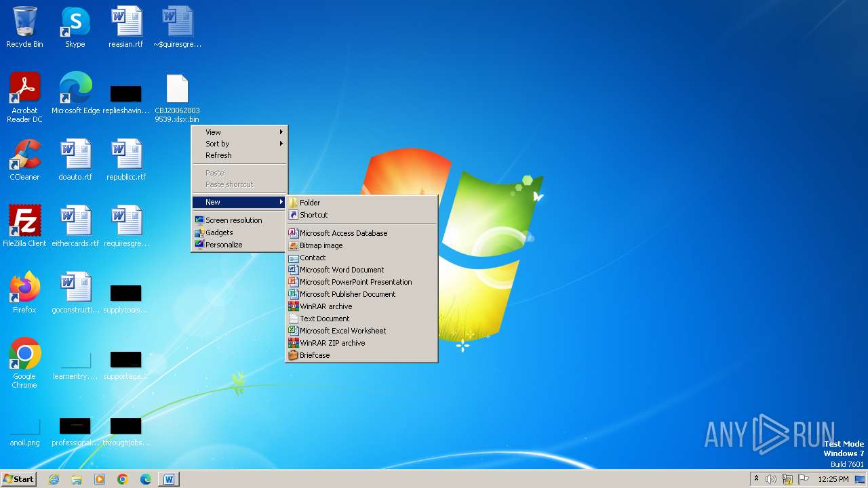868x488 pixels.
Task: Click the network tray icon
Action: 787,479
